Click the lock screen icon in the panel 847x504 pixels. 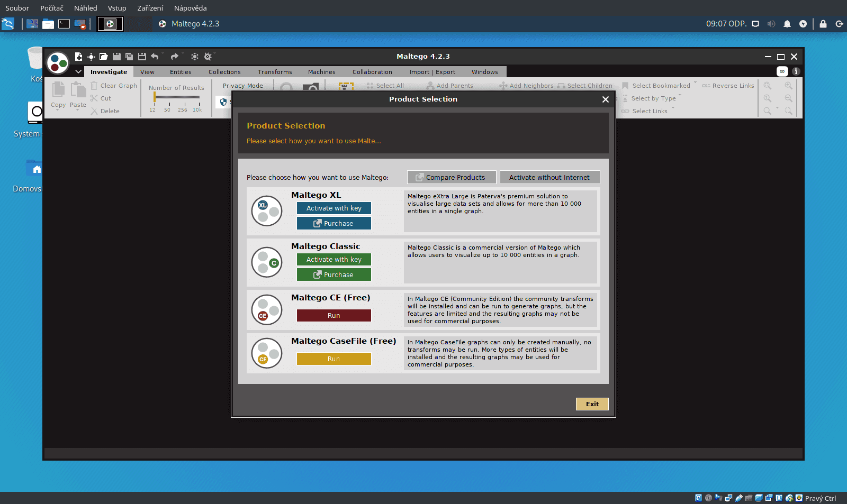[823, 24]
